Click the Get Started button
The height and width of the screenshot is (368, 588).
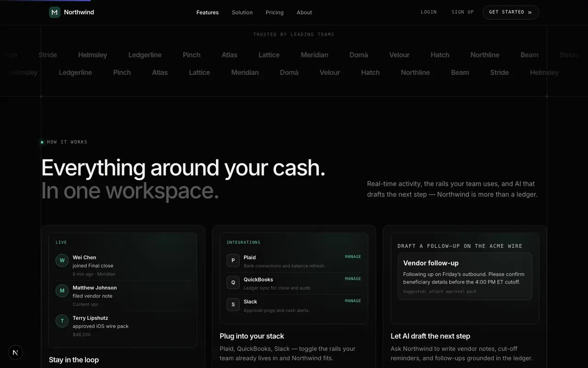510,12
